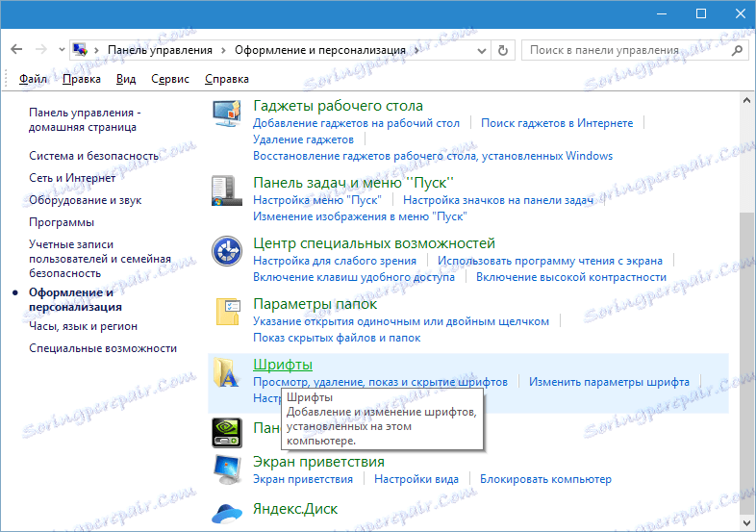Open the Правка menu
This screenshot has height=532, width=756.
pyautogui.click(x=82, y=79)
